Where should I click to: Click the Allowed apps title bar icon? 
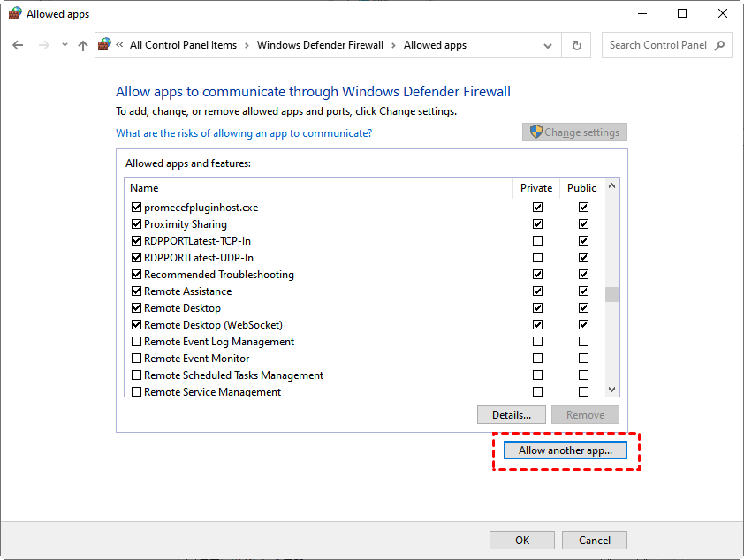[15, 14]
